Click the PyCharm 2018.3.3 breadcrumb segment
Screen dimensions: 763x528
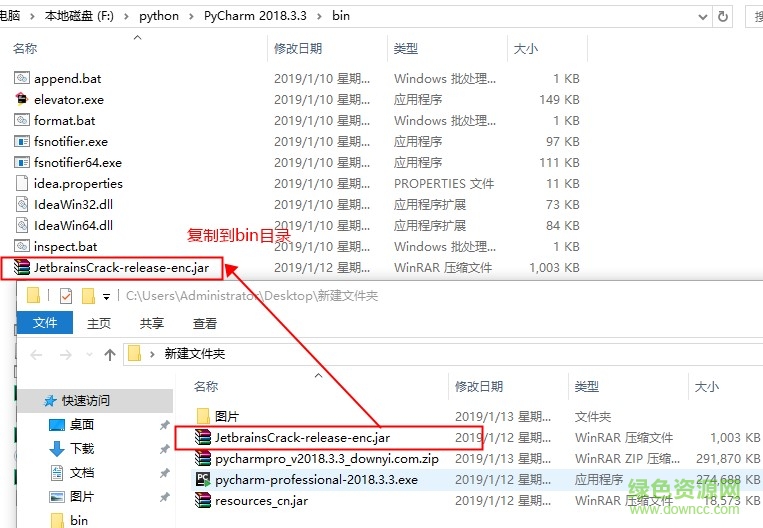click(x=255, y=16)
